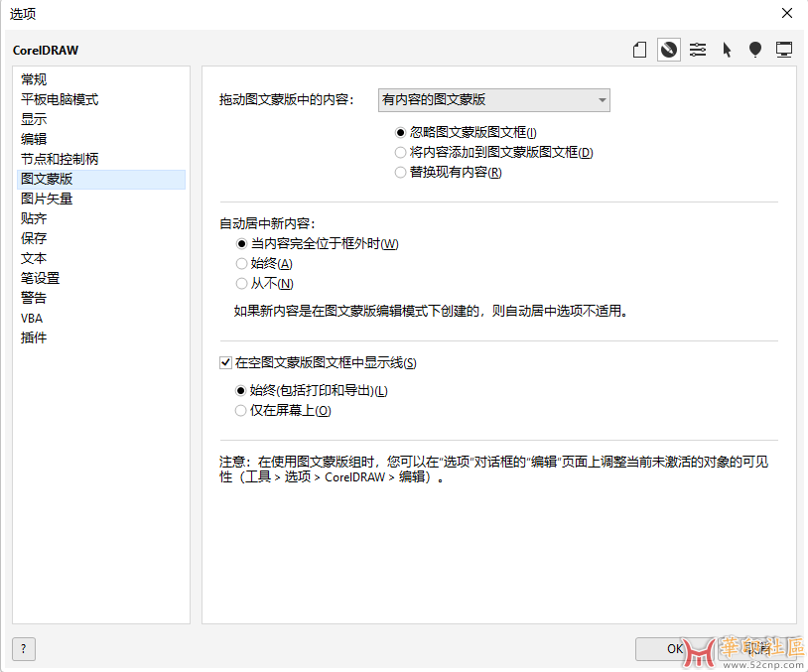
Task: Select the 图文蒙版 category
Action: 101,180
